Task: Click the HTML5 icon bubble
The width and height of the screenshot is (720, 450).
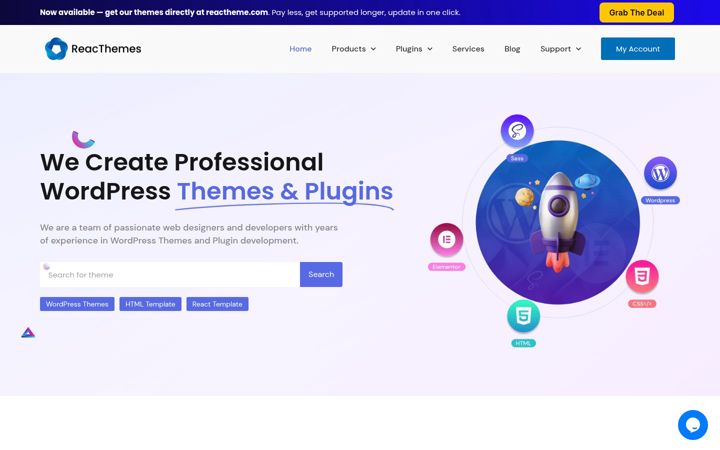Action: pos(523,316)
